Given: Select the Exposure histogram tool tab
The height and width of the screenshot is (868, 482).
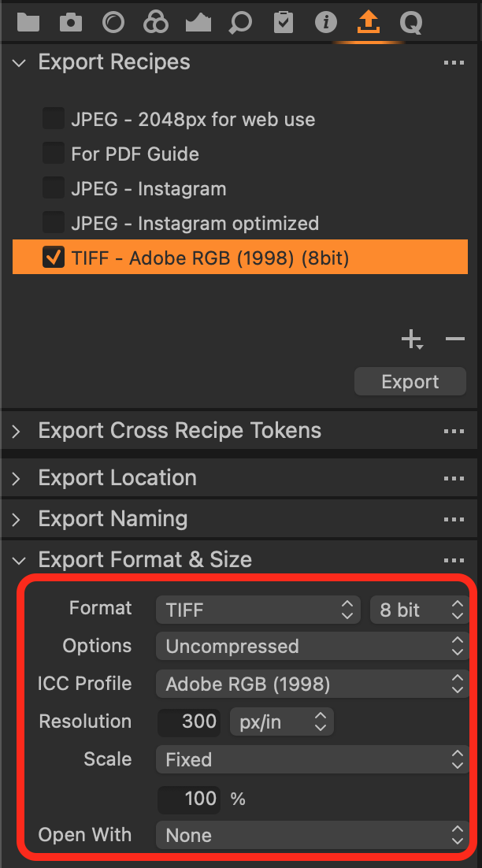Looking at the screenshot, I should click(198, 22).
